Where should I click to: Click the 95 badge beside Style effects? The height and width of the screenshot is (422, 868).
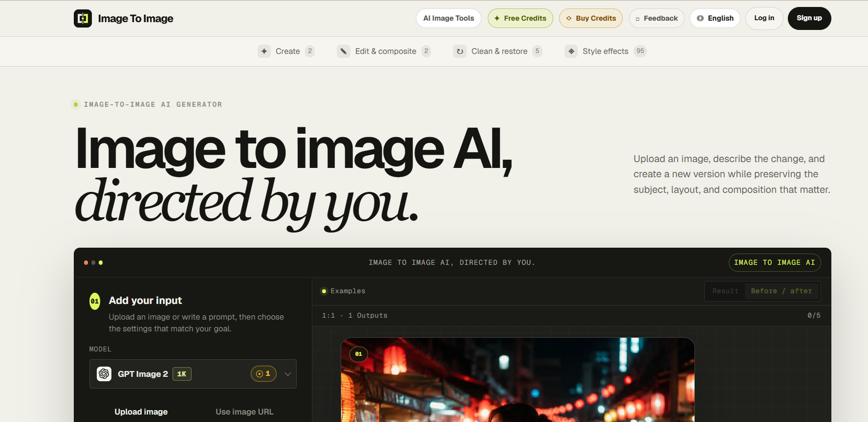pyautogui.click(x=640, y=51)
